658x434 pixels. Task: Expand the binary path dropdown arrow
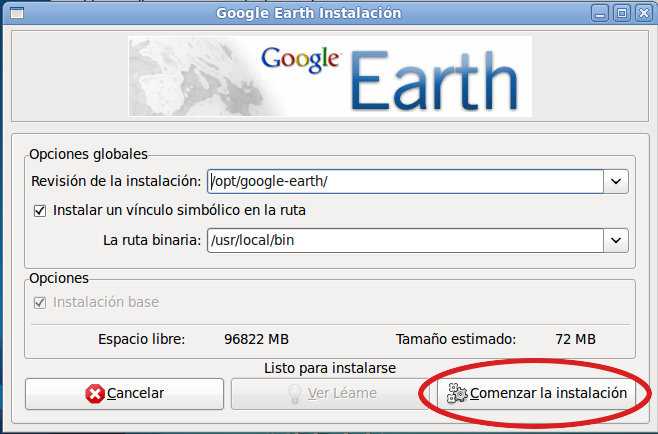click(x=617, y=240)
